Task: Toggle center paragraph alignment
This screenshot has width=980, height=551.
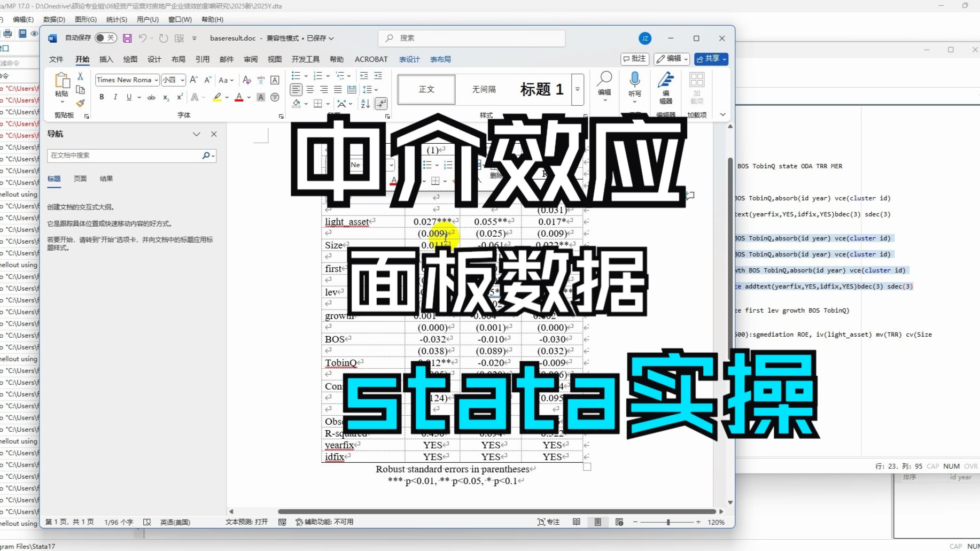Action: tap(310, 89)
